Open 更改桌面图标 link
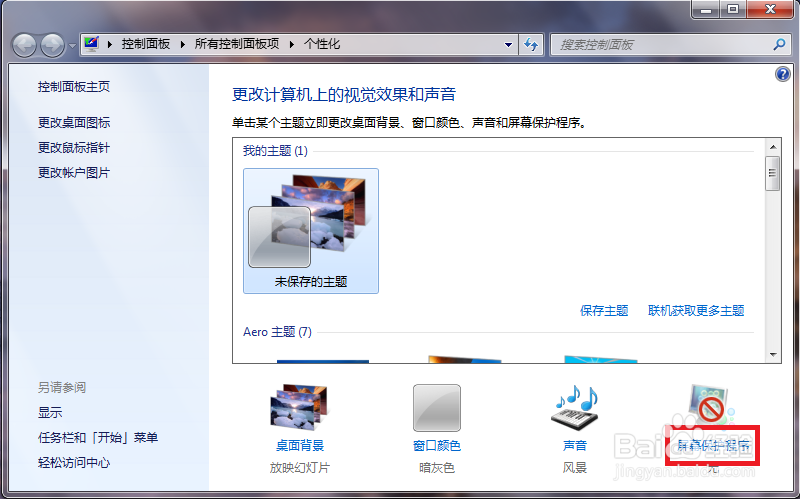This screenshot has height=499, width=800. (74, 122)
